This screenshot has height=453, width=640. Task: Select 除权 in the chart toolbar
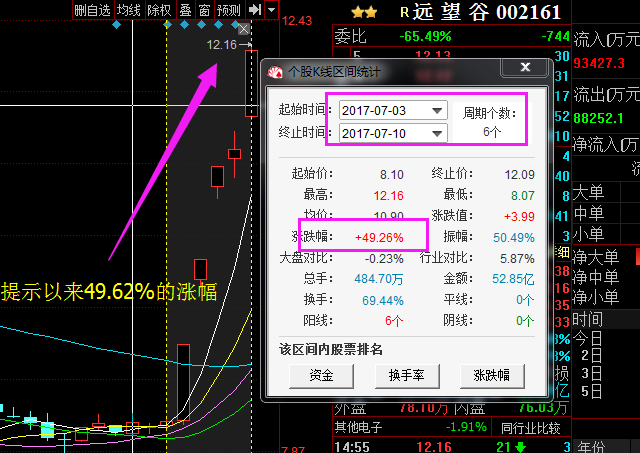click(x=158, y=10)
